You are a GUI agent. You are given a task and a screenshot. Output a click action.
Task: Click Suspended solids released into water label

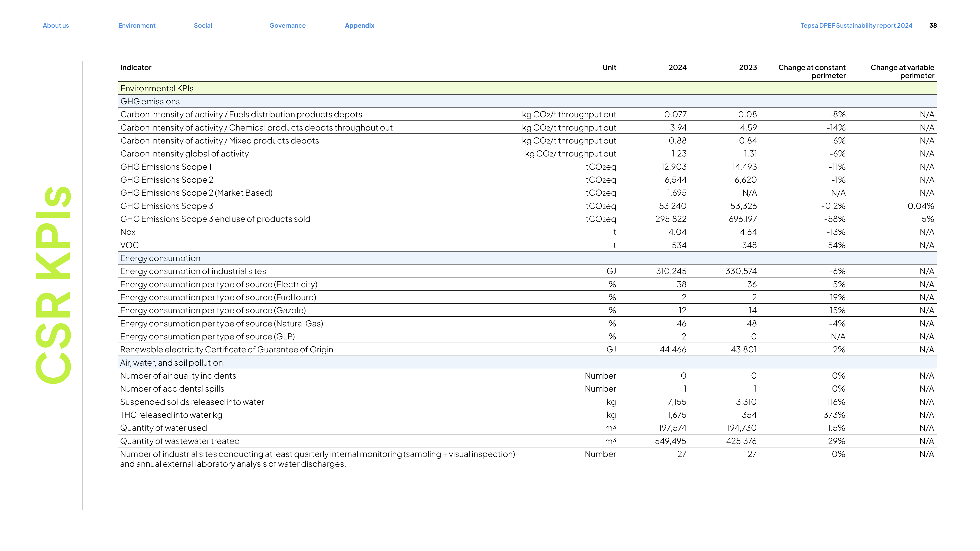(192, 402)
